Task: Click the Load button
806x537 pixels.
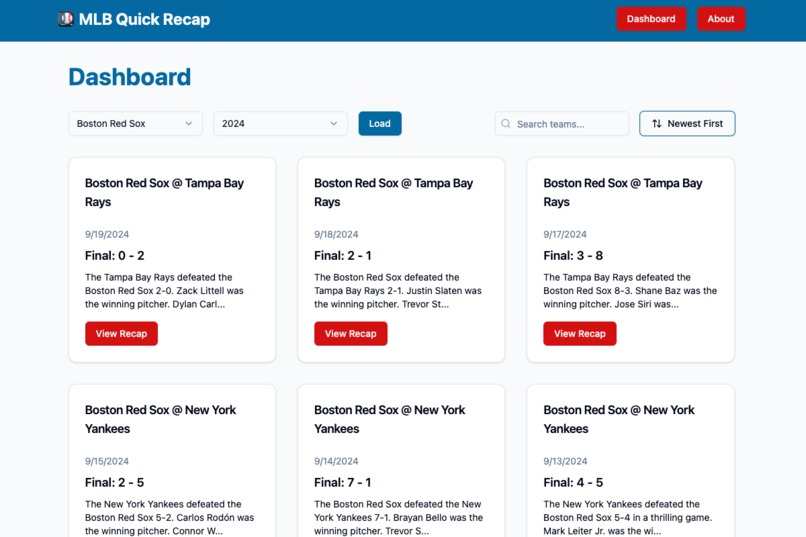Action: tap(380, 124)
